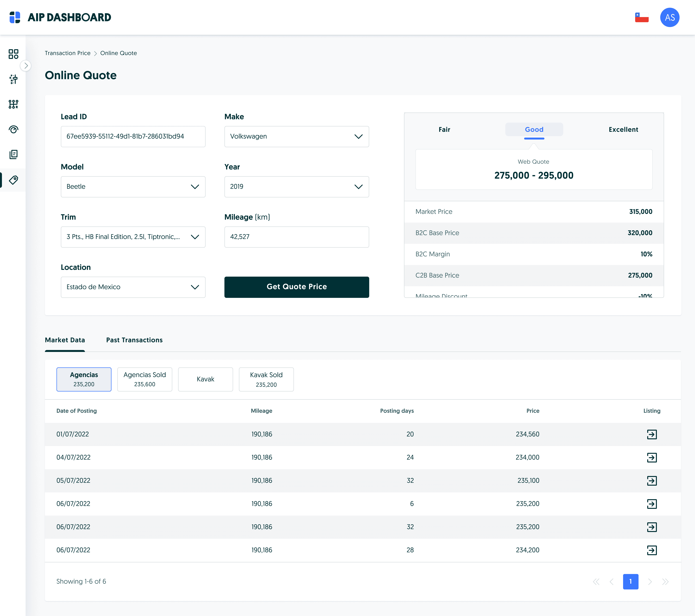Click the Mileage input field
This screenshot has width=695, height=616.
point(296,237)
